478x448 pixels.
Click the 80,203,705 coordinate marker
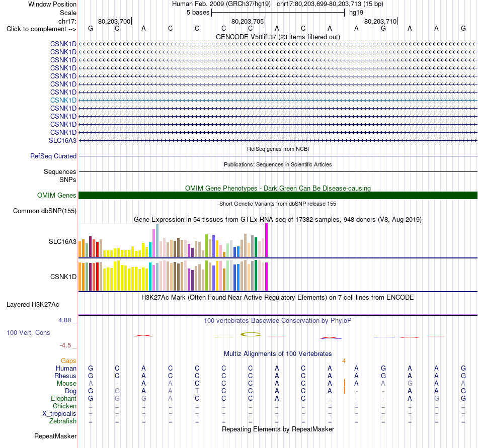point(248,21)
